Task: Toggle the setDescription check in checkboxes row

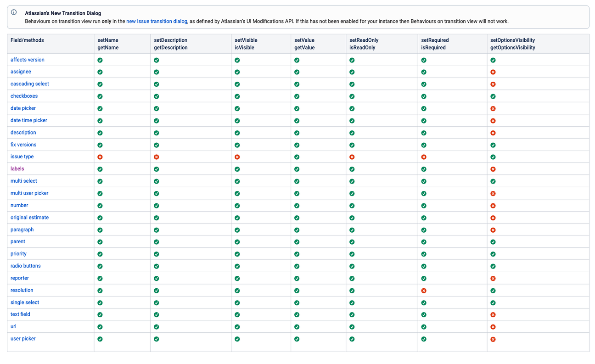Action: [x=156, y=96]
